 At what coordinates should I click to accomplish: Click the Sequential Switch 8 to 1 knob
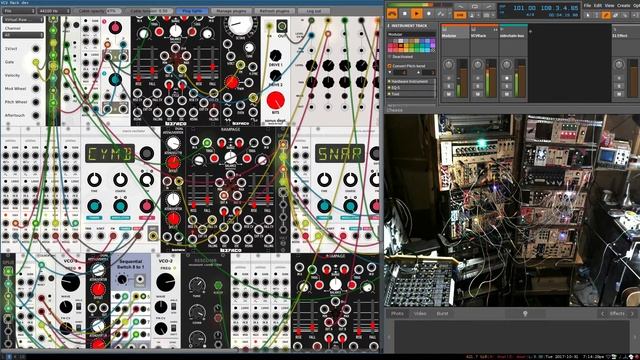click(x=122, y=280)
